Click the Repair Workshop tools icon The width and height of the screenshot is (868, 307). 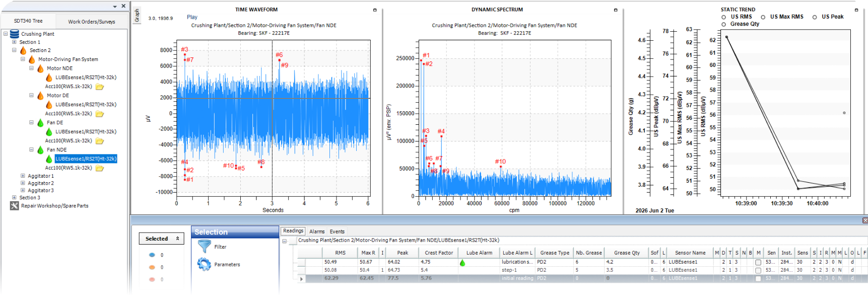coord(15,206)
